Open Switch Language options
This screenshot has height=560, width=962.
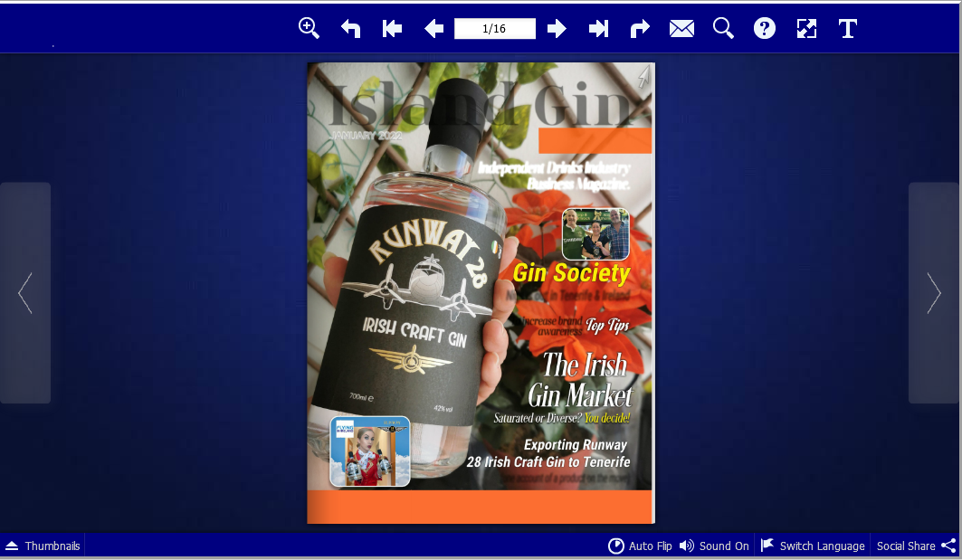point(813,546)
